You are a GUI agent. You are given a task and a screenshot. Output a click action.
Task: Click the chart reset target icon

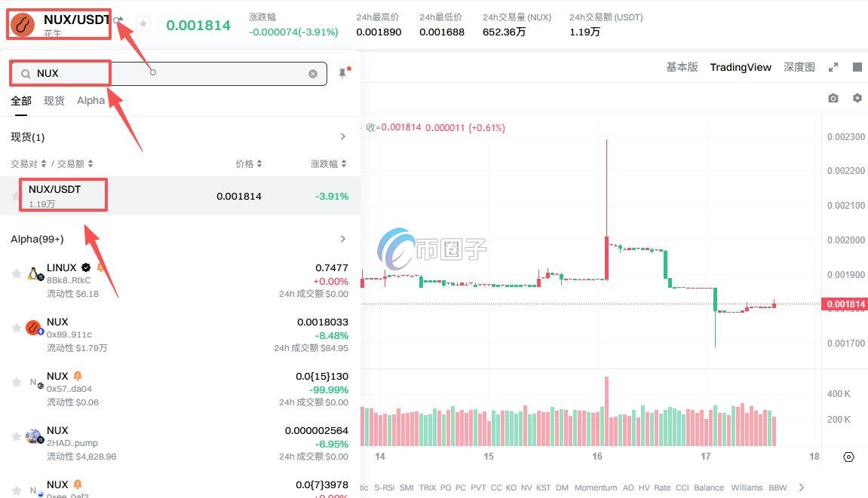click(848, 457)
